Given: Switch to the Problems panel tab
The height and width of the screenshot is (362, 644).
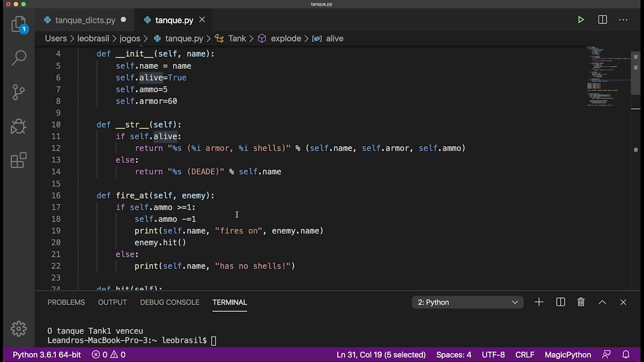Looking at the screenshot, I should [66, 302].
